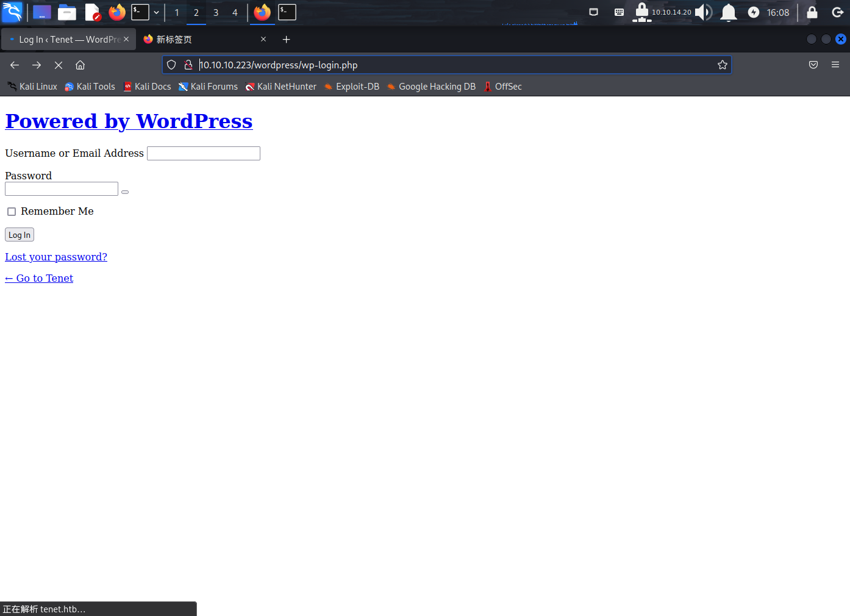Bookmark this page with the star icon
Screen dimensions: 850x616
point(723,65)
